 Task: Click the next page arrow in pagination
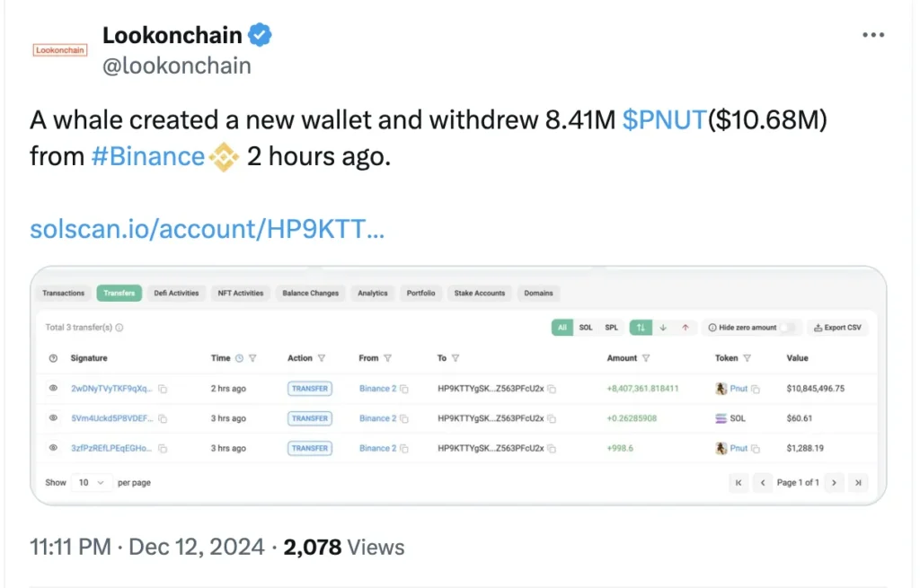[x=833, y=482]
